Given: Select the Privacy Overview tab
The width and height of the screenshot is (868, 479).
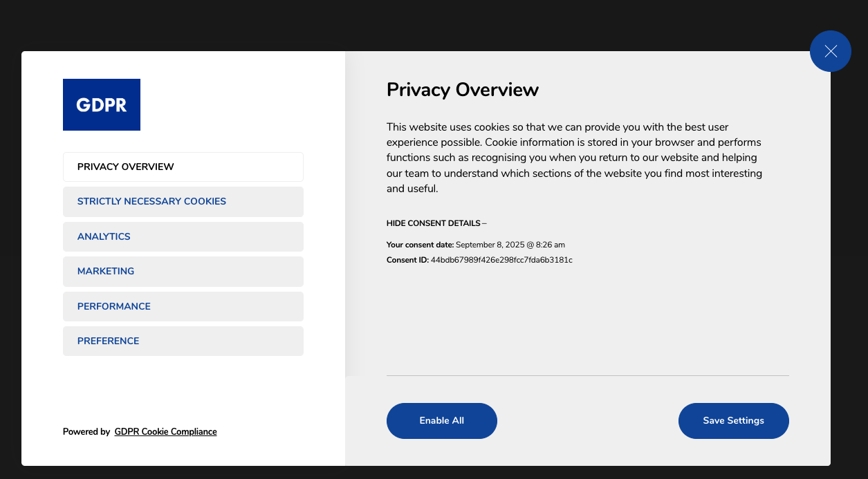Looking at the screenshot, I should click(x=183, y=167).
